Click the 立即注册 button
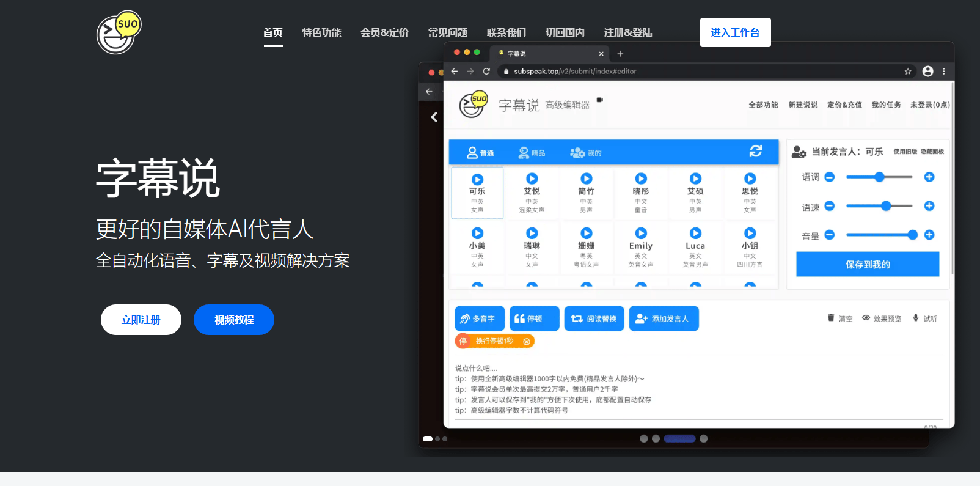 tap(141, 320)
